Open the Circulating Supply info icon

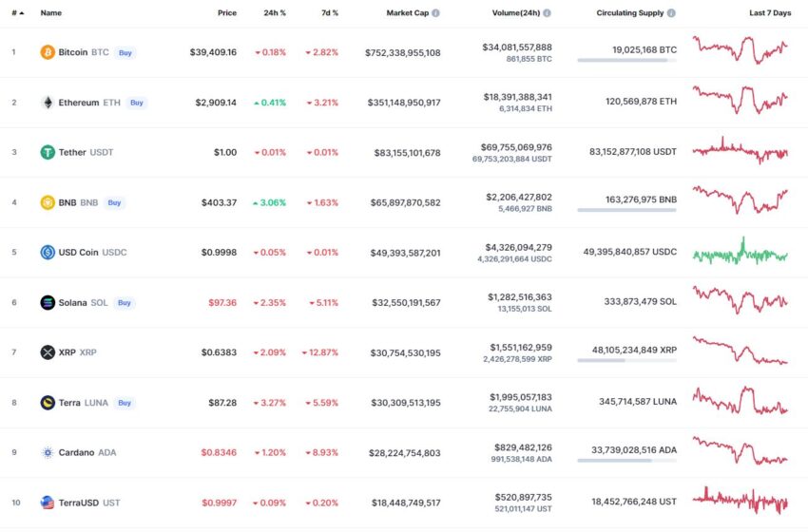(x=671, y=13)
